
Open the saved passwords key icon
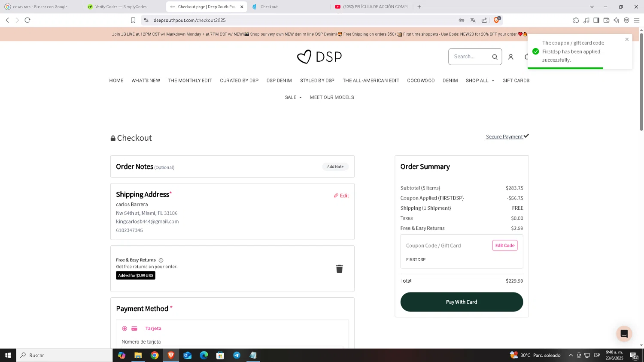(462, 20)
